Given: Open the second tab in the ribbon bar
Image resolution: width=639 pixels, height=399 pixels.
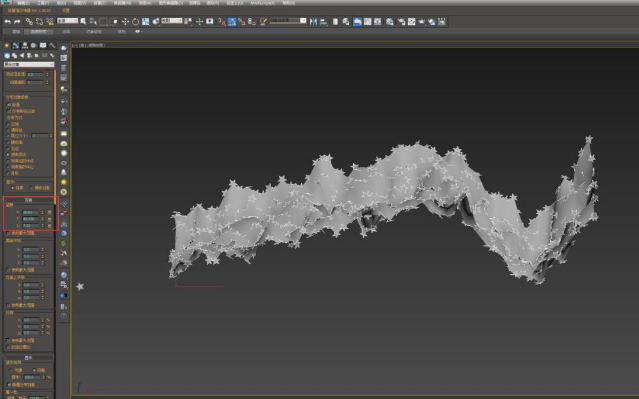Looking at the screenshot, I should [39, 31].
